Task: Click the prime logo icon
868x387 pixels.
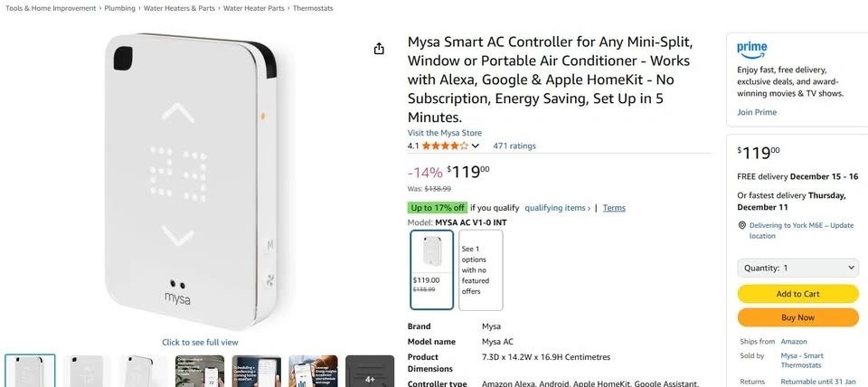Action: pyautogui.click(x=751, y=48)
